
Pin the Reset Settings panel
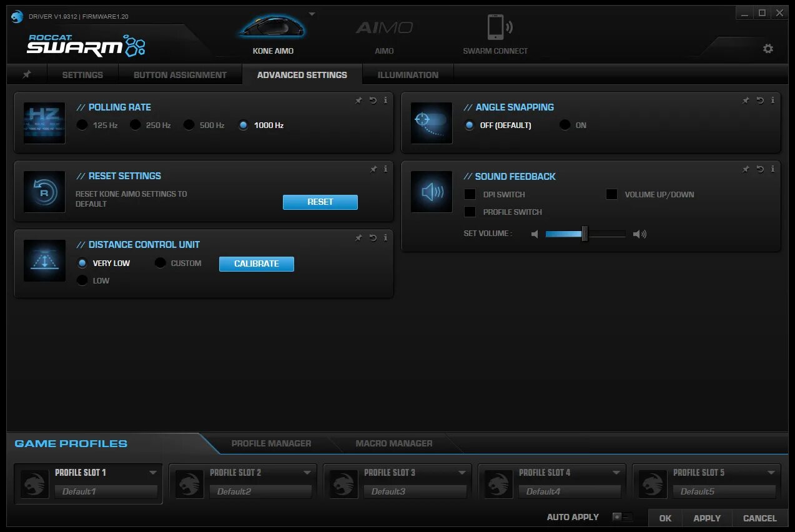373,169
